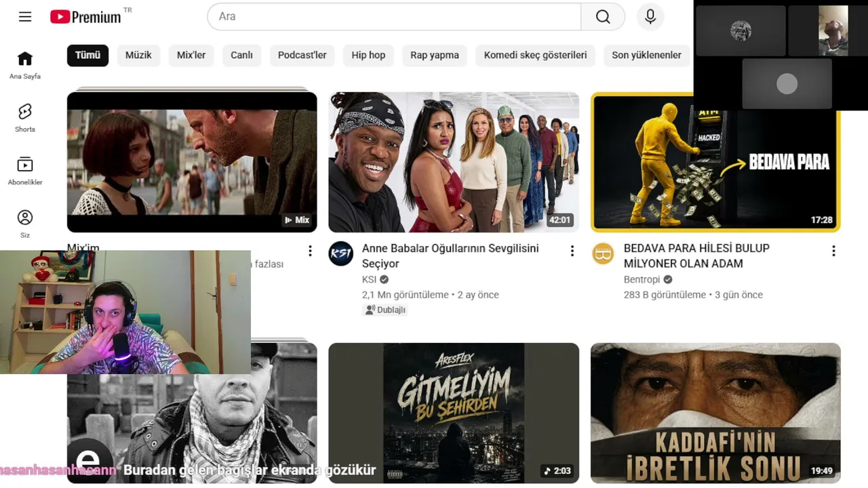Open Bentropi channel avatar

click(603, 253)
